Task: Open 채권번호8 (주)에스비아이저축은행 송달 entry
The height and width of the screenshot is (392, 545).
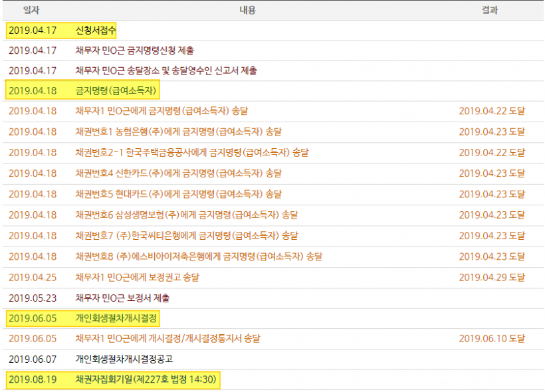Action: point(199,257)
